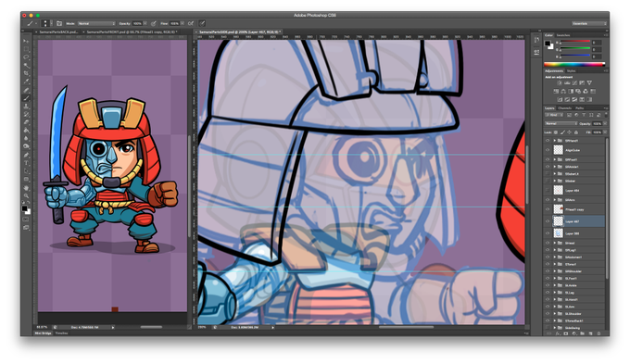This screenshot has width=630, height=364.
Task: Open the layer blend mode Normal dropdown
Action: (x=561, y=124)
